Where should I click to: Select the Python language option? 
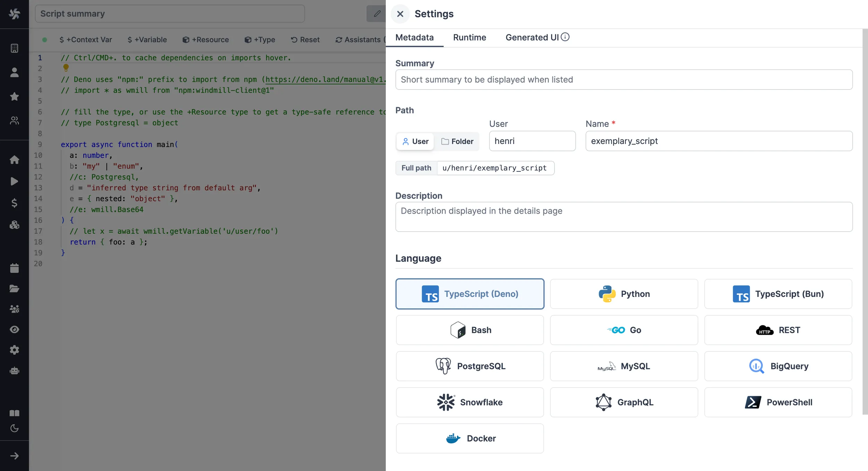624,293
